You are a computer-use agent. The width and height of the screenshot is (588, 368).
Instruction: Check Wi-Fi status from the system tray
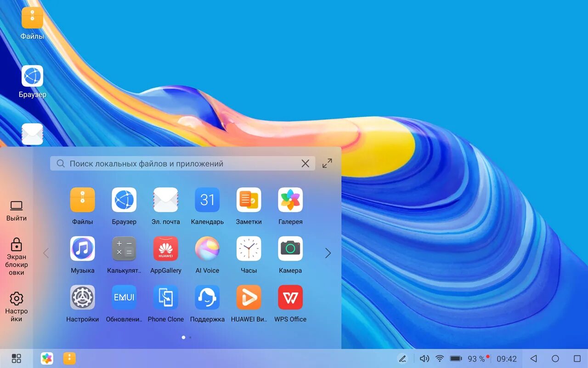pos(439,358)
